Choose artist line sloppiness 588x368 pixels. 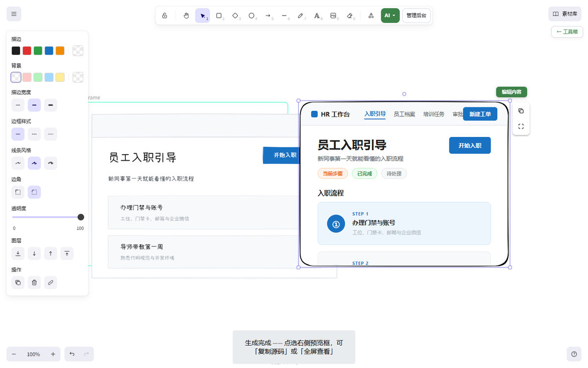click(x=34, y=163)
